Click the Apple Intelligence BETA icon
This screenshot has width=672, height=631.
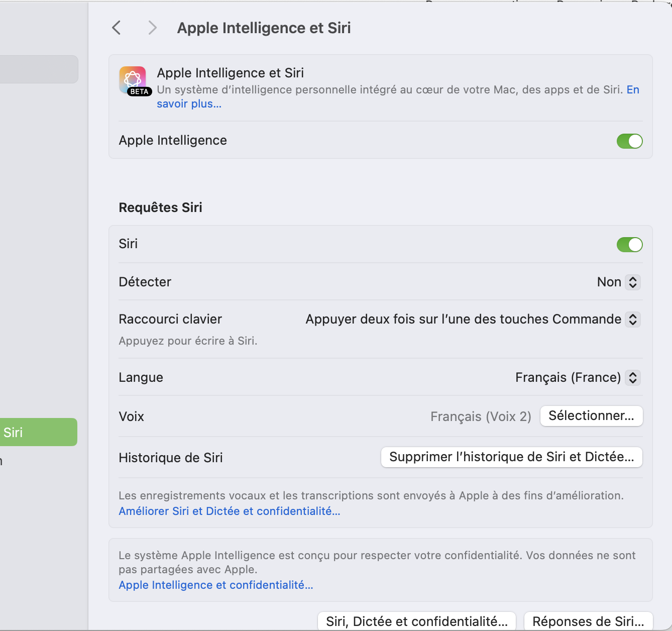(x=133, y=80)
